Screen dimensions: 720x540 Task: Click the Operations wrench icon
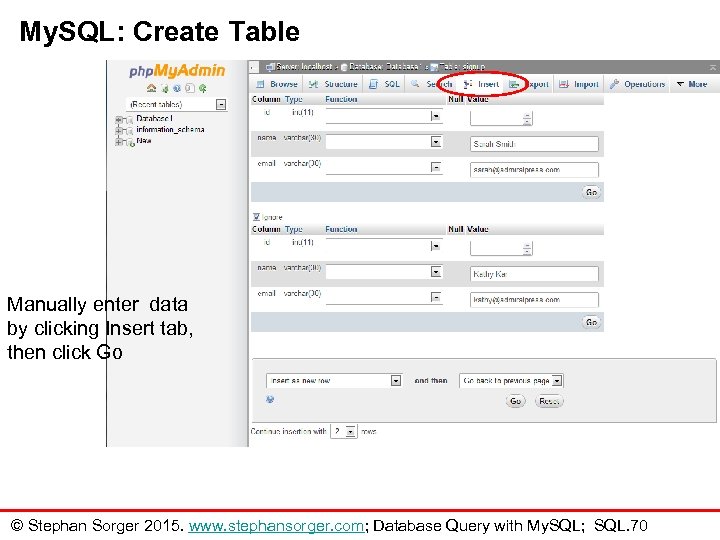pos(614,84)
